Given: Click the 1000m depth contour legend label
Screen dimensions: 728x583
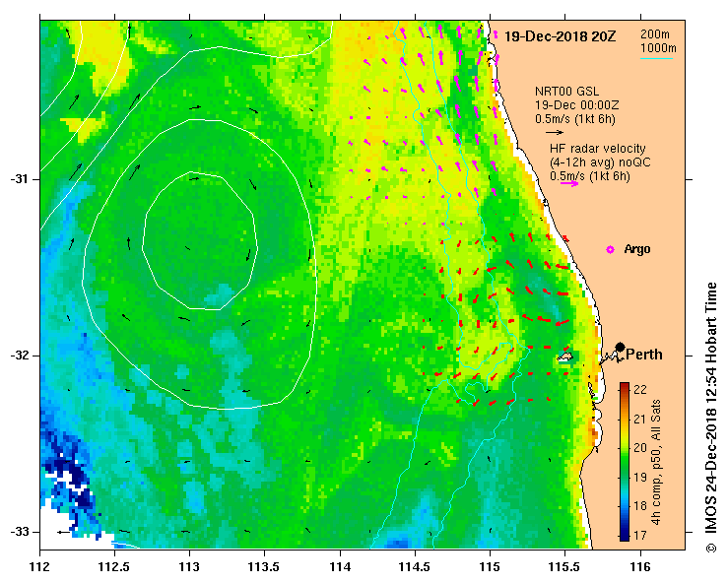Looking at the screenshot, I should [658, 48].
